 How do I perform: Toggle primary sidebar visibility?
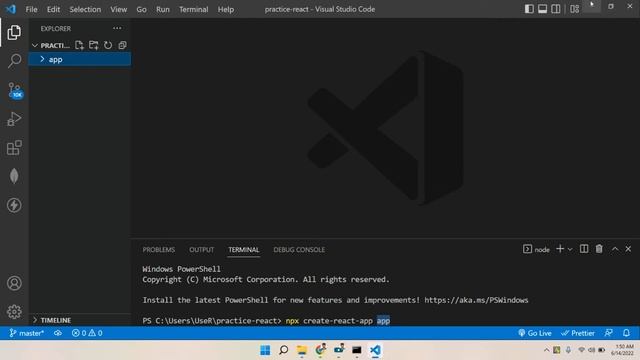(529, 9)
